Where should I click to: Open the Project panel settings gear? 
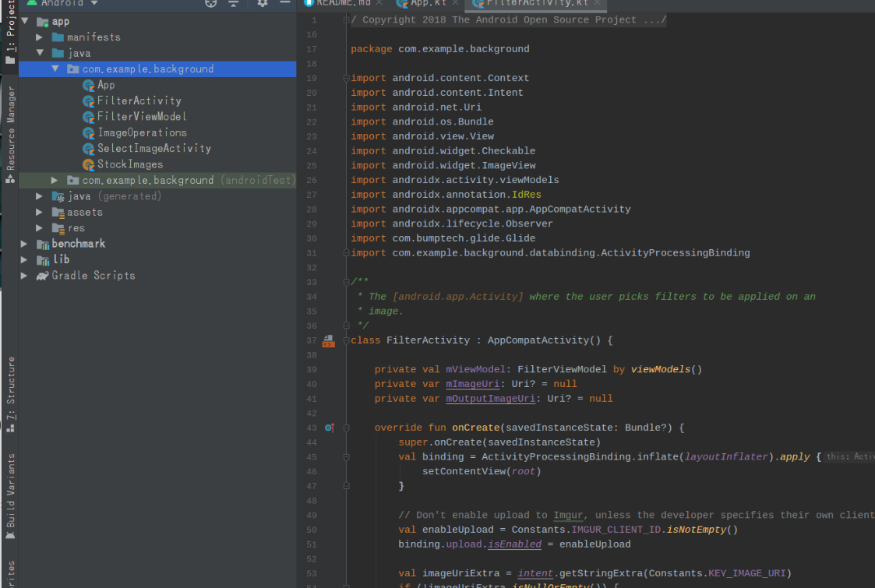pos(263,3)
